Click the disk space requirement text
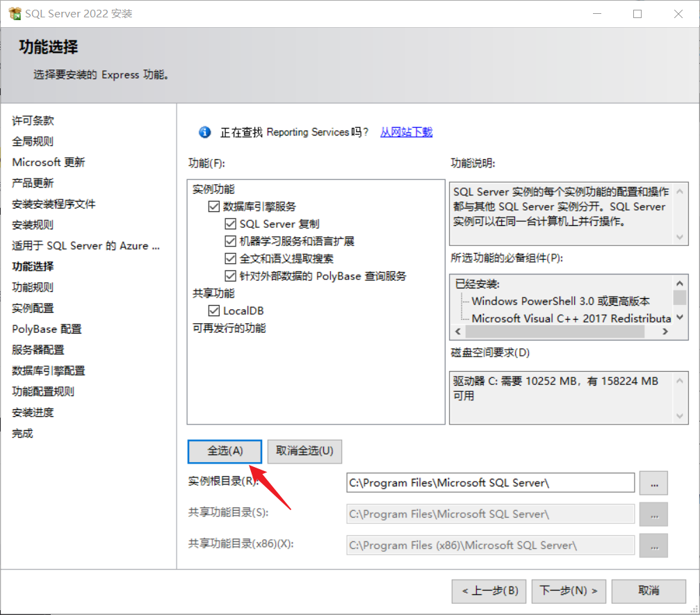Image resolution: width=700 pixels, height=615 pixels. click(x=556, y=388)
